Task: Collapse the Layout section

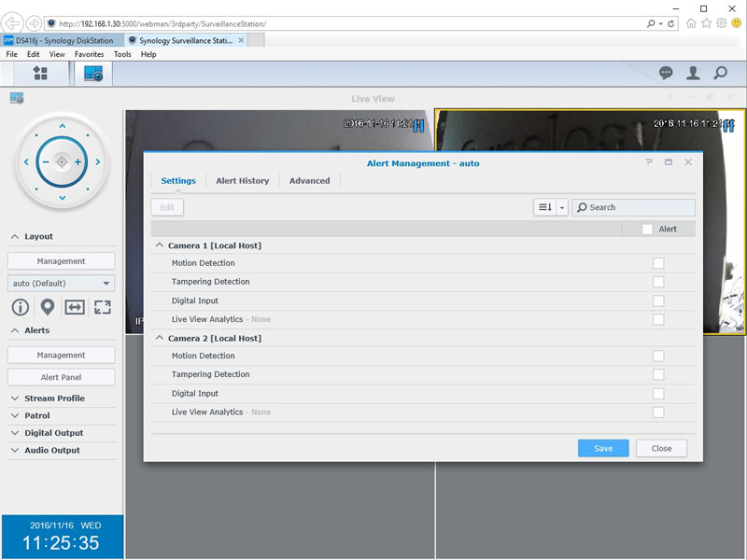Action: pos(15,237)
